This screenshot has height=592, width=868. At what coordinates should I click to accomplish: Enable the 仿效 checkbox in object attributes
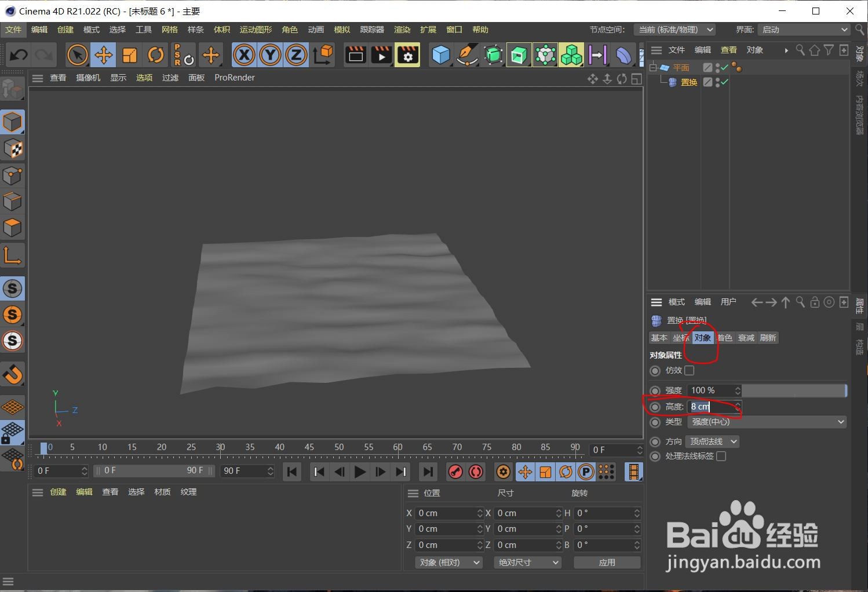[x=689, y=371]
